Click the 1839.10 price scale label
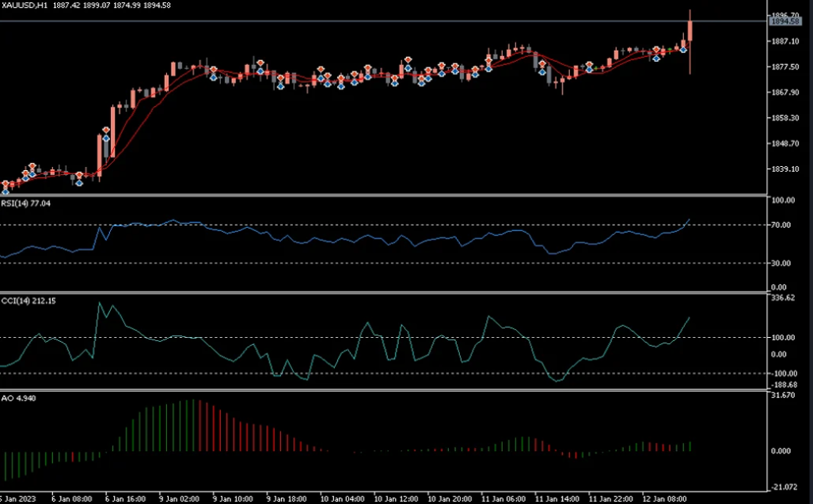 pyautogui.click(x=783, y=169)
